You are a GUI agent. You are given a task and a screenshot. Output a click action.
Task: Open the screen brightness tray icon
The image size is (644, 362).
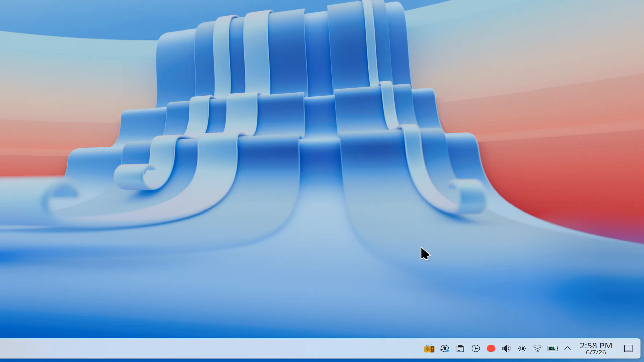point(522,349)
